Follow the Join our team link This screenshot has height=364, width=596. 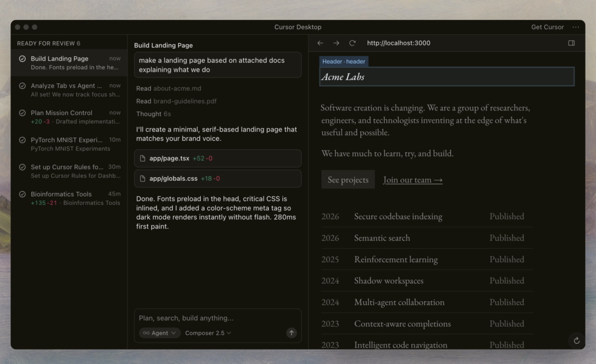[x=413, y=180]
